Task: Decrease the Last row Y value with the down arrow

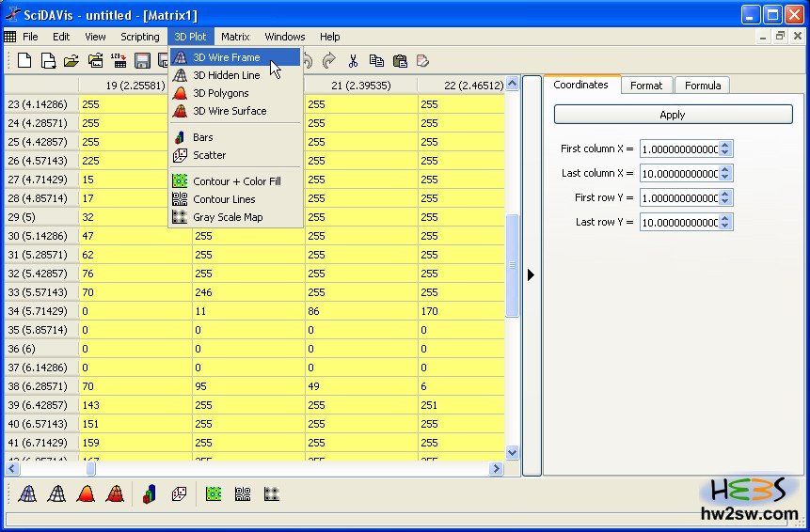Action: click(725, 227)
